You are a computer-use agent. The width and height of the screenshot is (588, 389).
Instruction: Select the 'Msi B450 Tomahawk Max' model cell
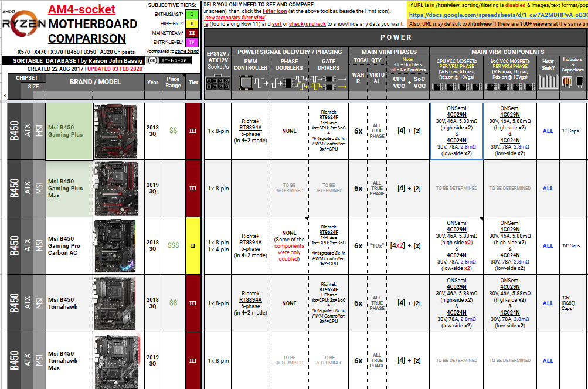[69, 360]
